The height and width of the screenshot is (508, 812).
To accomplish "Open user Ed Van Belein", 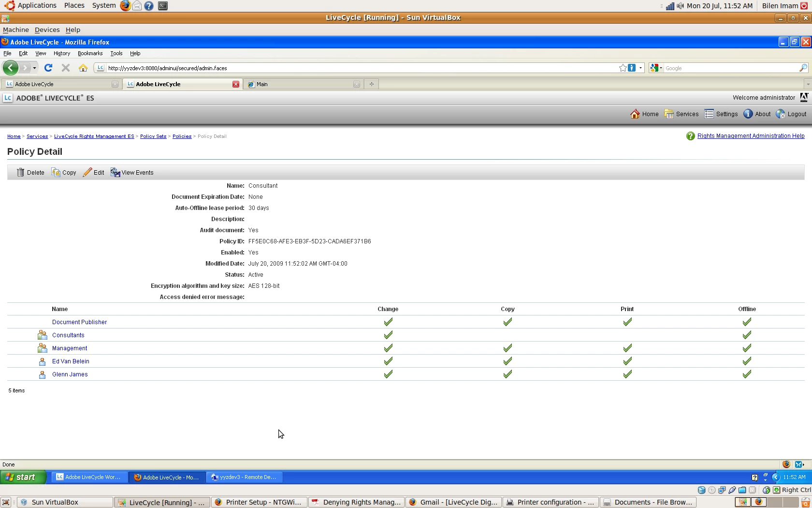I will 71,361.
